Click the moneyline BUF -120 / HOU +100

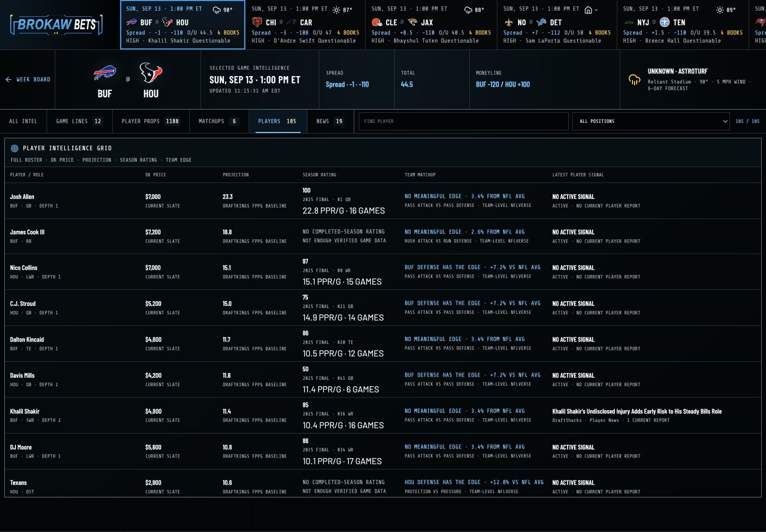(503, 84)
